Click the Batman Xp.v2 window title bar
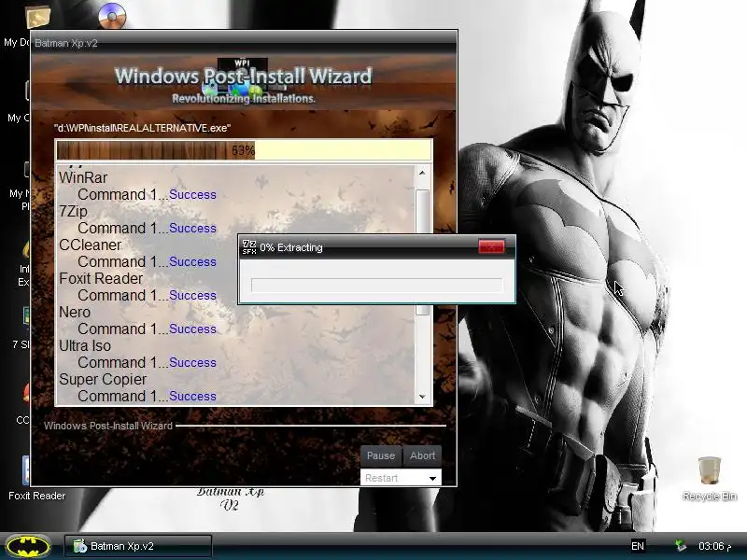This screenshot has height=560, width=747. [x=244, y=43]
